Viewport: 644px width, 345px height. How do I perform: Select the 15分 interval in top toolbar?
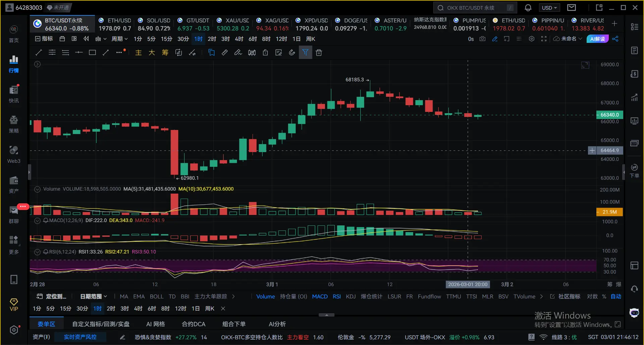tap(166, 39)
